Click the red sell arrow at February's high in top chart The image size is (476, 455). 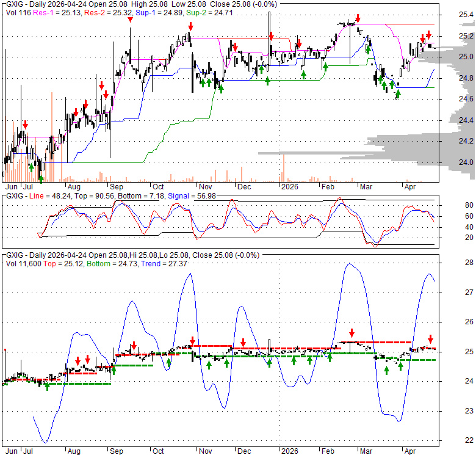[x=358, y=18]
